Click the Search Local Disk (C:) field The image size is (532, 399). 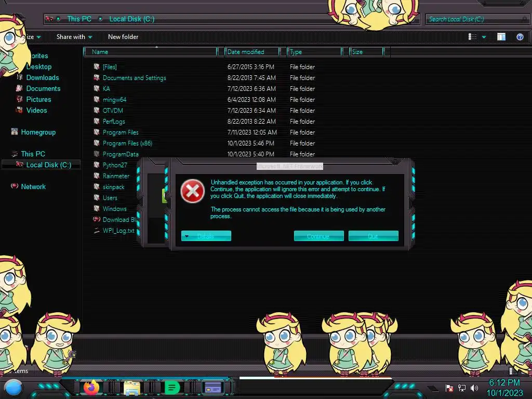[x=477, y=19]
